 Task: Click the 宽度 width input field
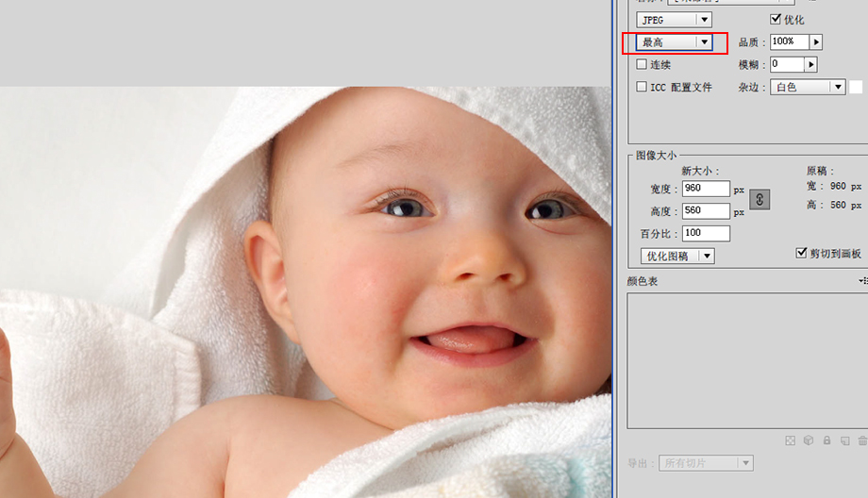pyautogui.click(x=706, y=189)
